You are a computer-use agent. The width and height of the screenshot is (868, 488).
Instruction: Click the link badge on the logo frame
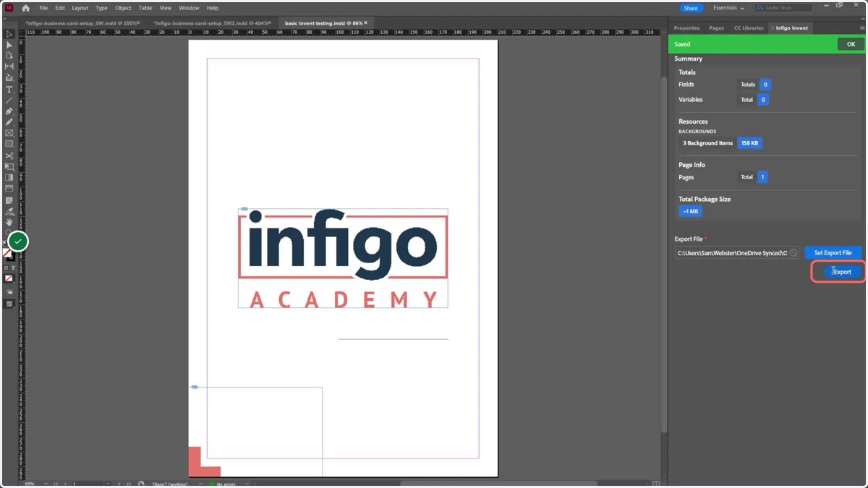tap(244, 209)
